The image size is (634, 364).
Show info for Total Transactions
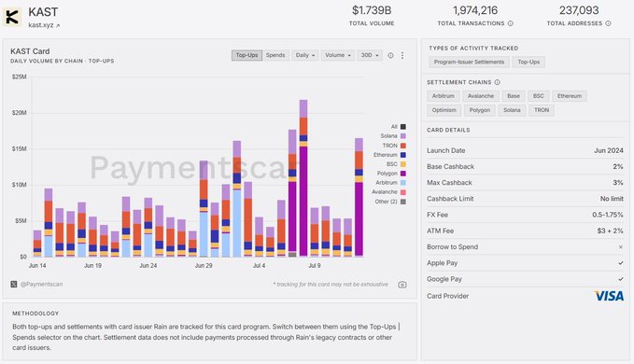510,23
